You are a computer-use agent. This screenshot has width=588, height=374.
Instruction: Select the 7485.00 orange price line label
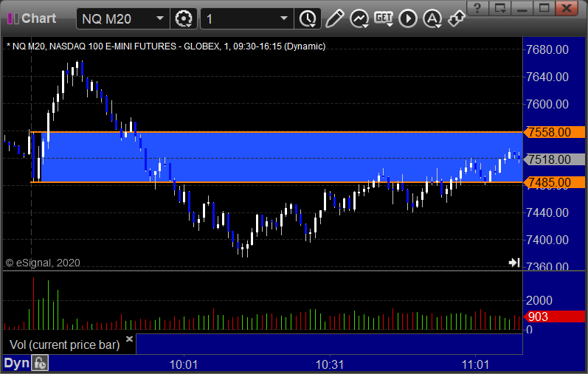point(555,182)
